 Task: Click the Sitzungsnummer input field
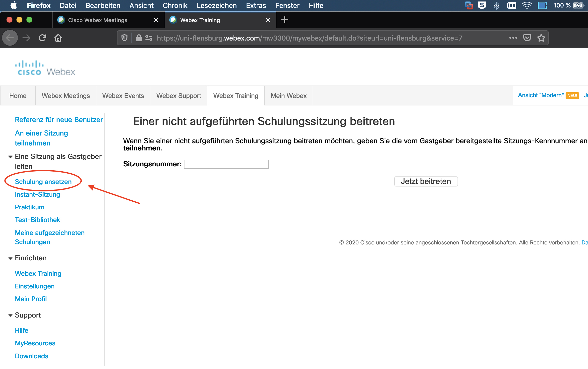click(x=226, y=164)
